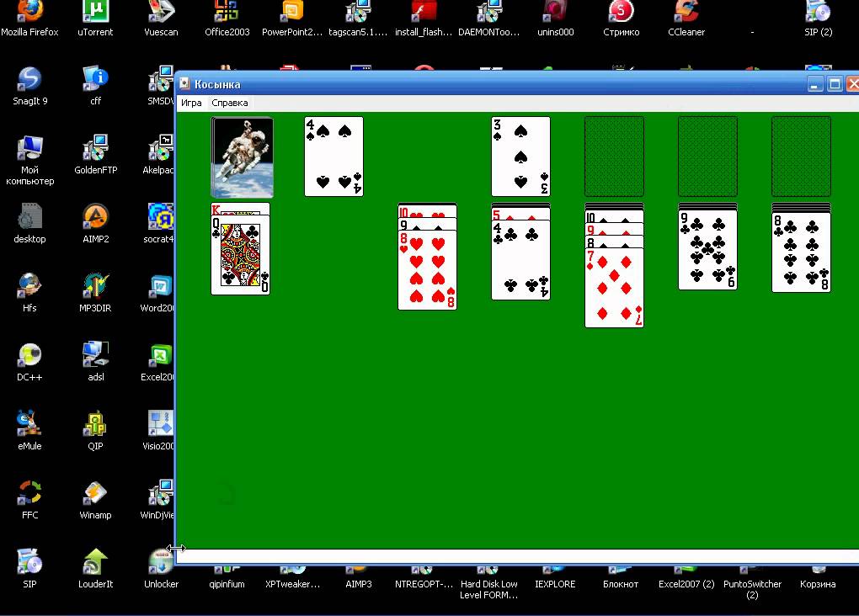Image resolution: width=859 pixels, height=616 pixels.
Task: Open the Справка menu
Action: [x=230, y=103]
